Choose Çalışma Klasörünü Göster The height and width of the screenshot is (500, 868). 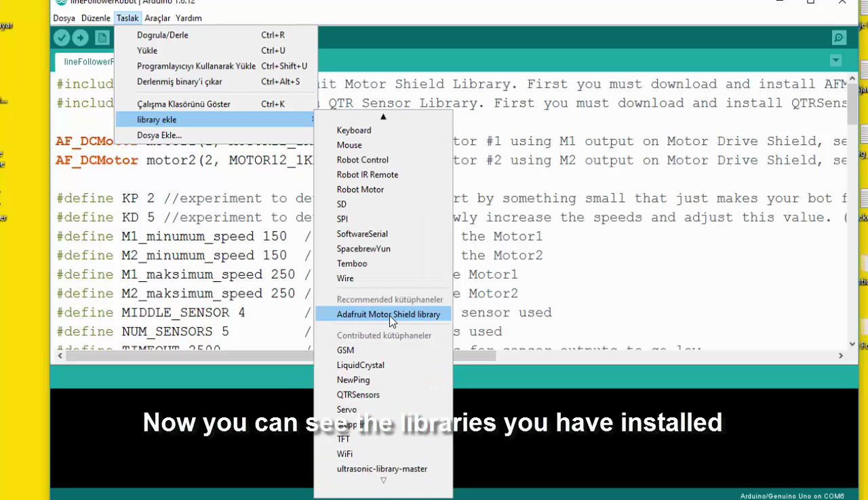(x=216, y=104)
